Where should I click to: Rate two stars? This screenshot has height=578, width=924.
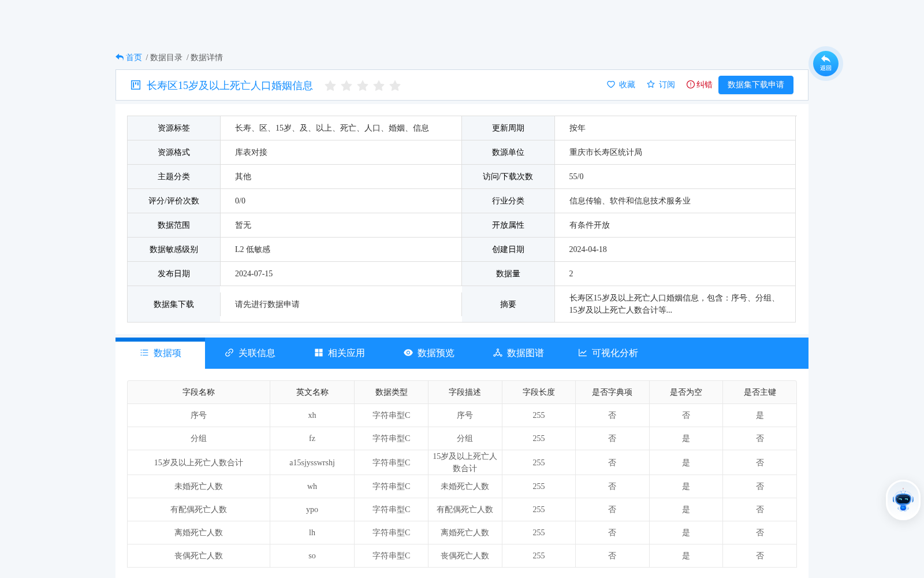click(346, 86)
